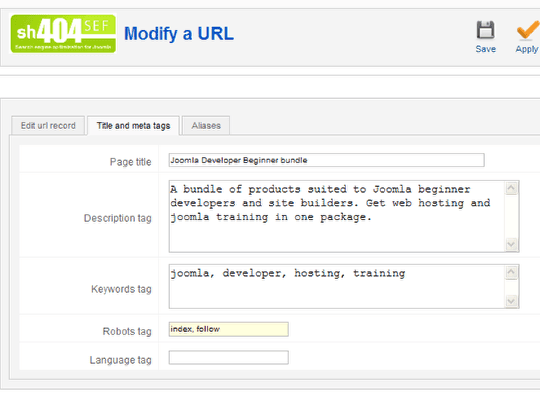This screenshot has height=410, width=540.
Task: Focus the Robots tag input field
Action: pos(229,329)
